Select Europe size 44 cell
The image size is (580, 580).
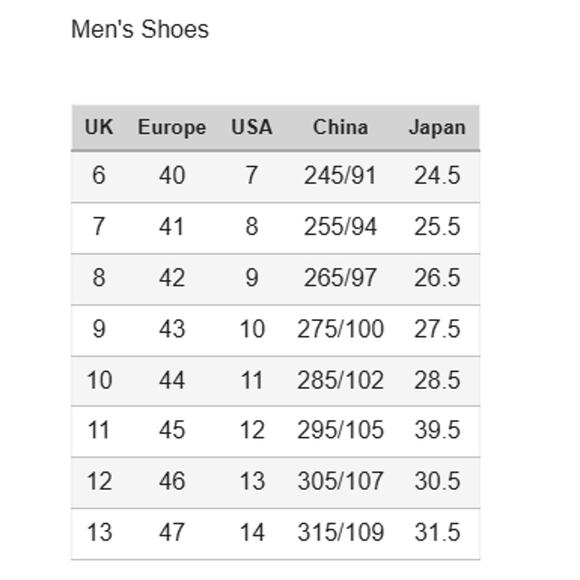pyautogui.click(x=172, y=380)
